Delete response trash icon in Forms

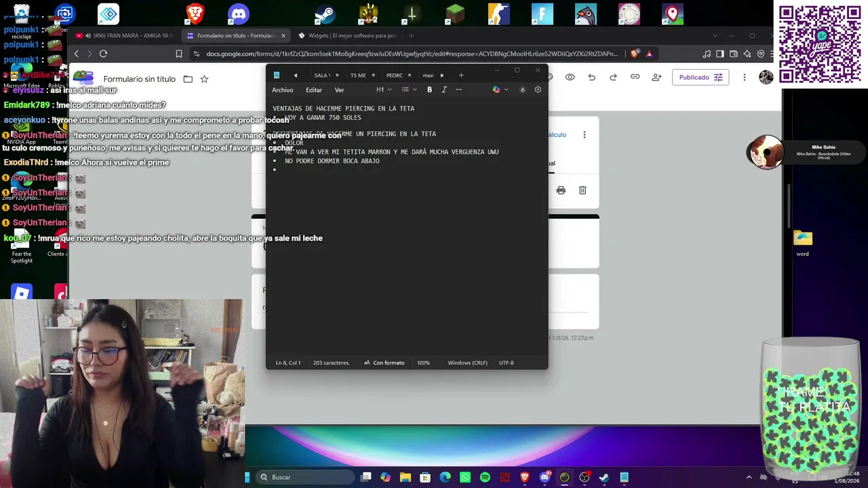[x=583, y=190]
